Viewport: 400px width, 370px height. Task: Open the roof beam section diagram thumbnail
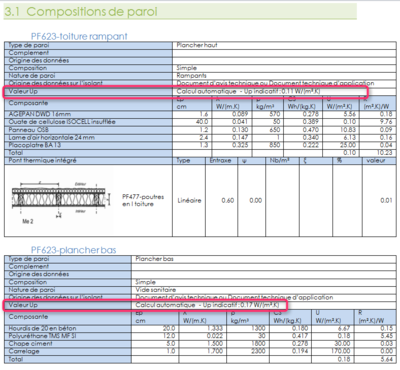(x=60, y=201)
